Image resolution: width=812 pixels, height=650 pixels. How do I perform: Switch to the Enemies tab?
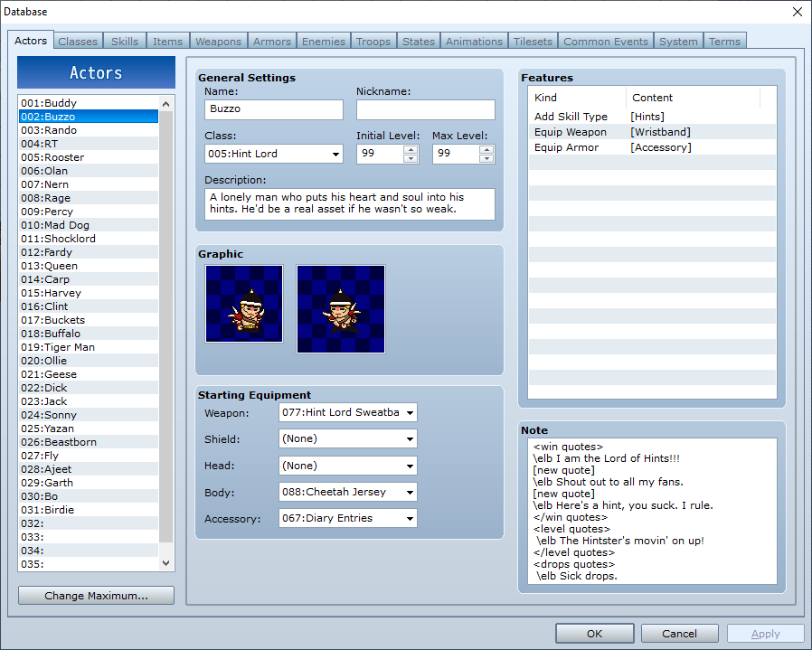click(324, 42)
